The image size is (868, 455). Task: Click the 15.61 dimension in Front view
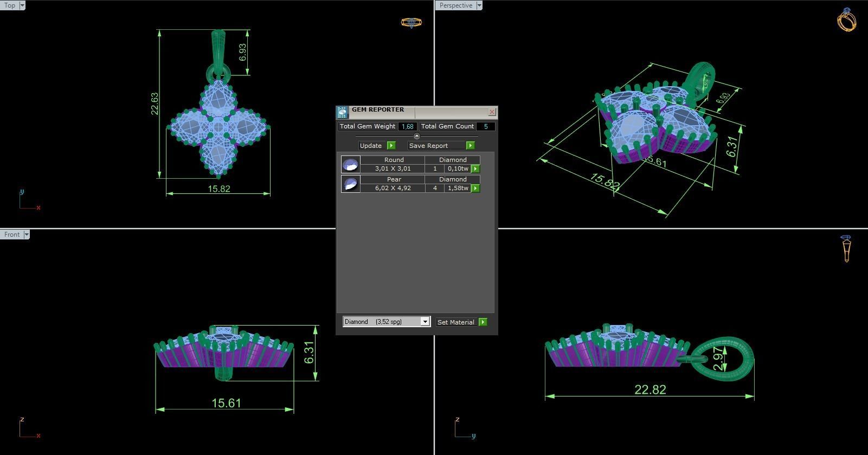[x=226, y=403]
